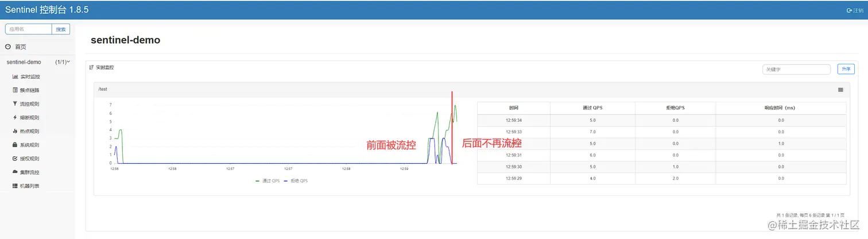The width and height of the screenshot is (868, 239).
Task: Click the sentinel-demo page heading
Action: [x=125, y=40]
